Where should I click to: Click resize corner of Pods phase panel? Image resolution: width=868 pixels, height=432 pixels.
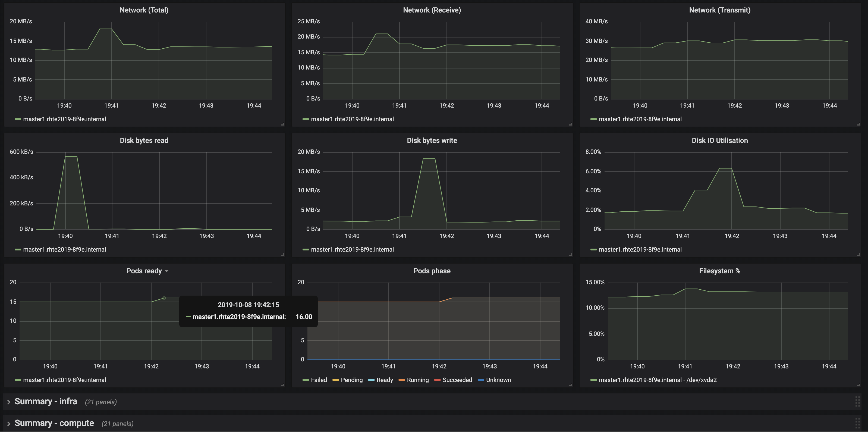pyautogui.click(x=570, y=385)
